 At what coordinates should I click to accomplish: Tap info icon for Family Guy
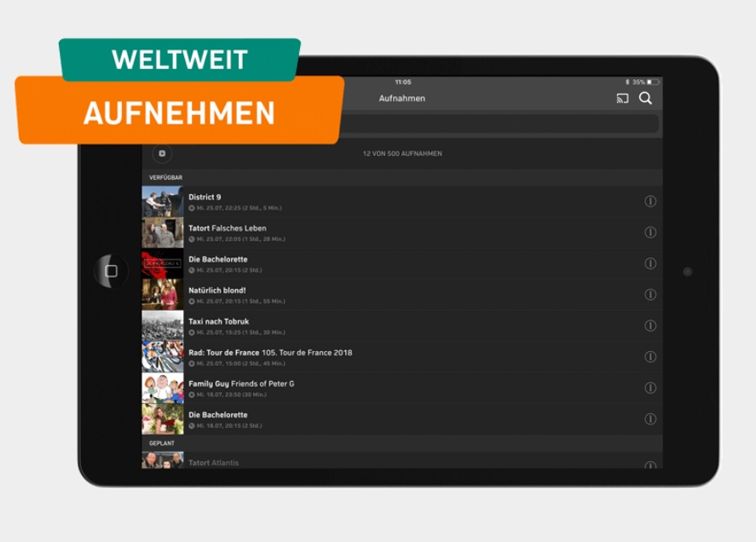point(650,388)
